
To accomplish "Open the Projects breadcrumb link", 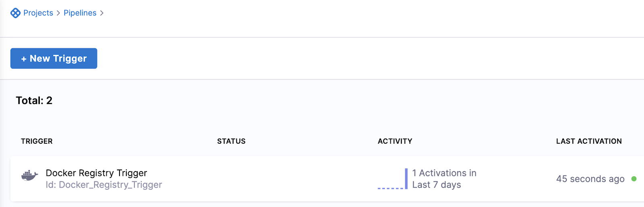I will tap(38, 13).
